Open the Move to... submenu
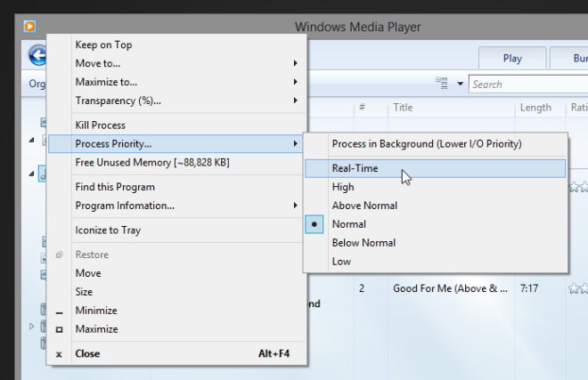Viewport: 588px width, 380px height. pyautogui.click(x=176, y=63)
